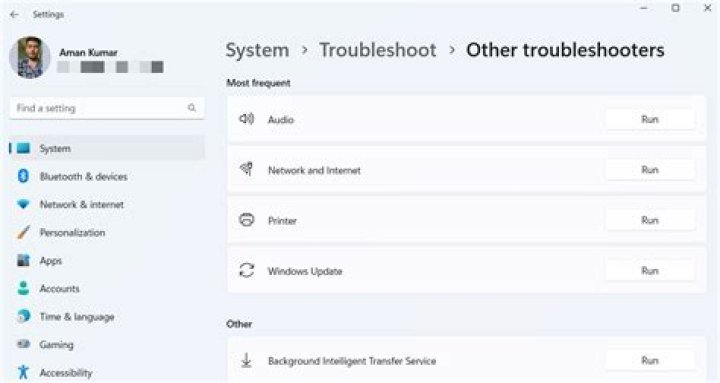Screen dimensions: 720x383
Task: Click the Apps icon in sidebar
Action: [x=23, y=260]
